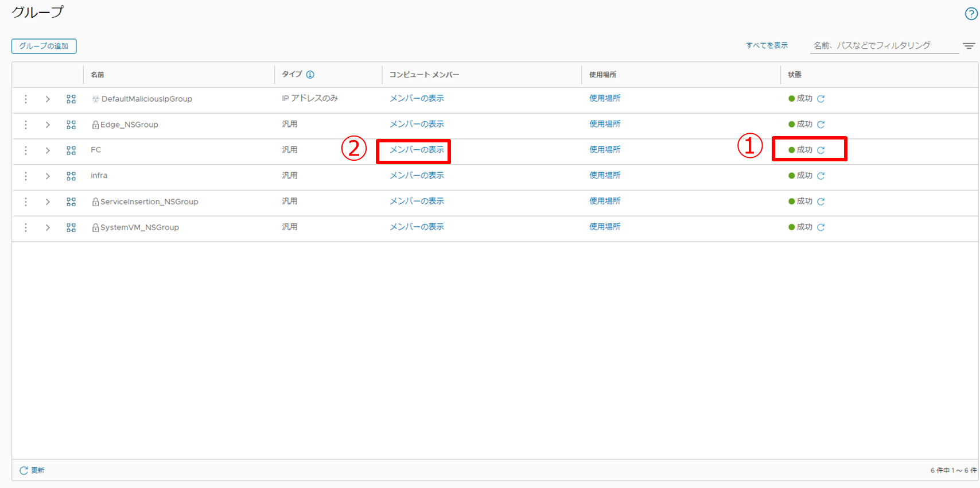Expand the SystemVM_NSGroup row
Viewport: 980px width, 488px height.
click(x=48, y=228)
